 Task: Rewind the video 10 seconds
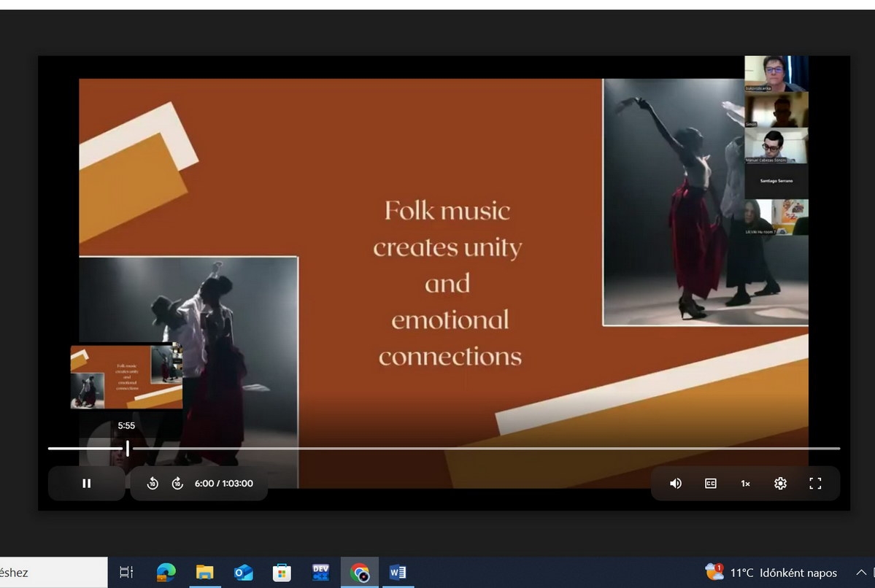153,483
